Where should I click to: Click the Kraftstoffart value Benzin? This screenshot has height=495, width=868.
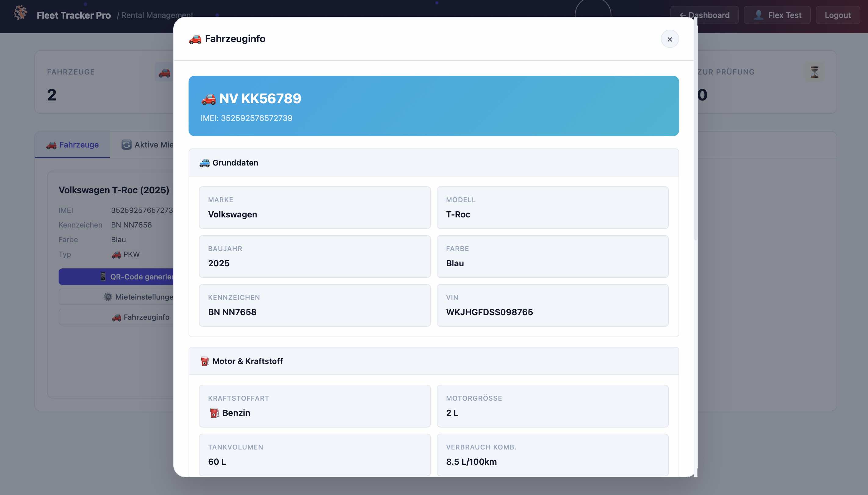(x=236, y=413)
